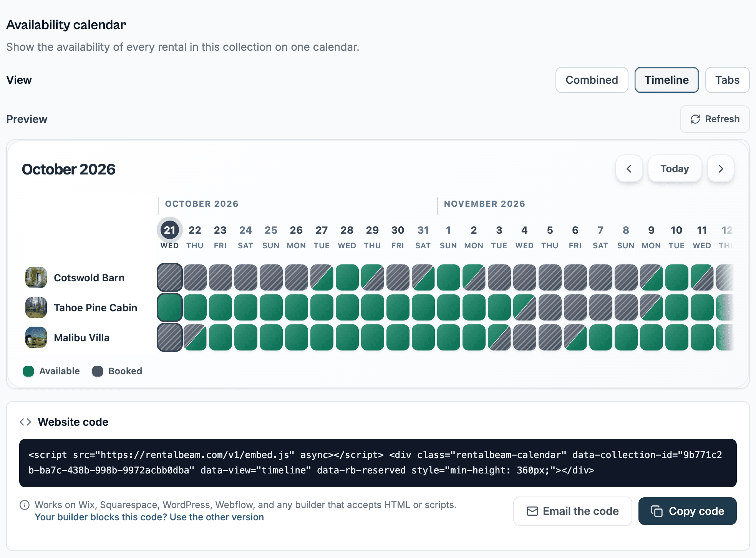
Task: Click the embed script code block
Action: click(378, 463)
